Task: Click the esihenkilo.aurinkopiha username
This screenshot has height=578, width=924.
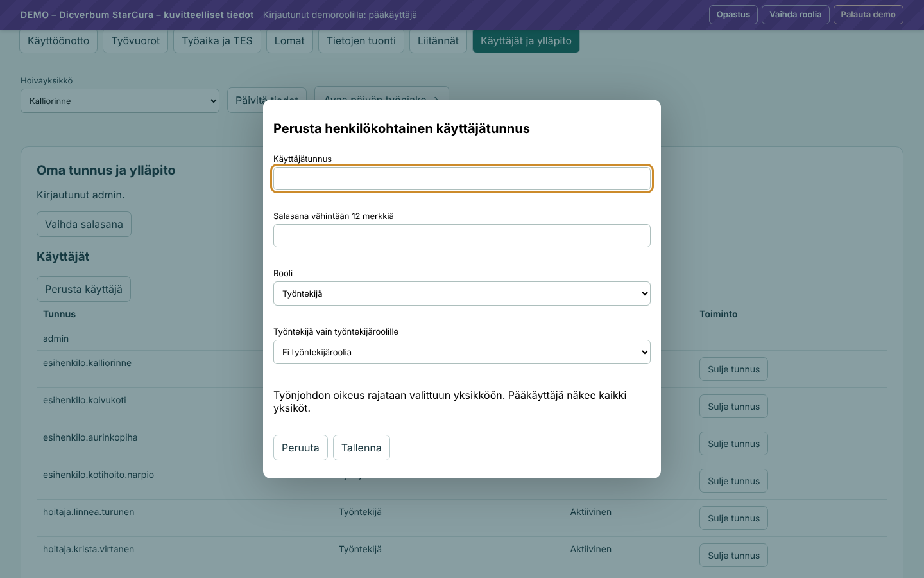Action: (x=90, y=437)
